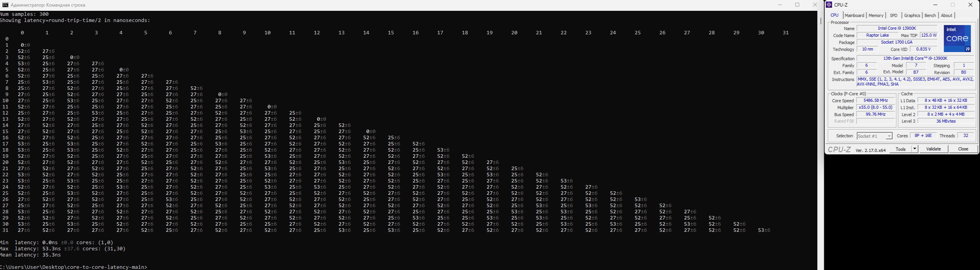Click the Instructions list text
Image resolution: width=980 pixels, height=270 pixels.
915,81
